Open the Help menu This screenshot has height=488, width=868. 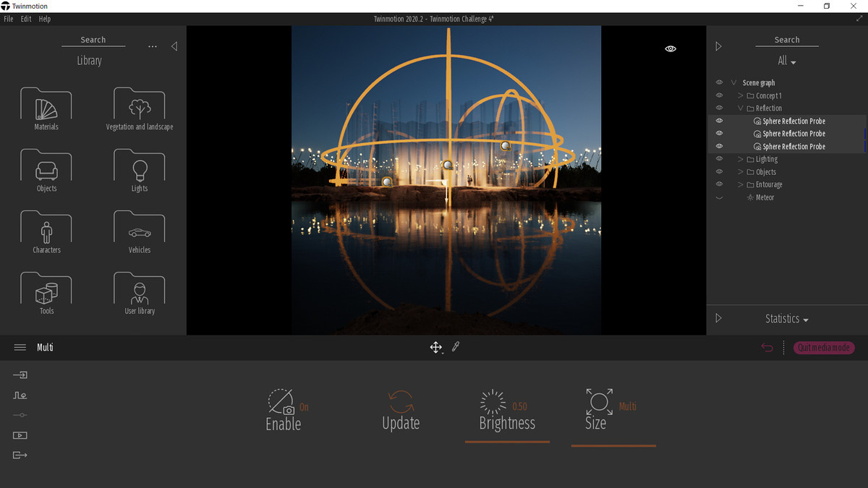click(45, 19)
